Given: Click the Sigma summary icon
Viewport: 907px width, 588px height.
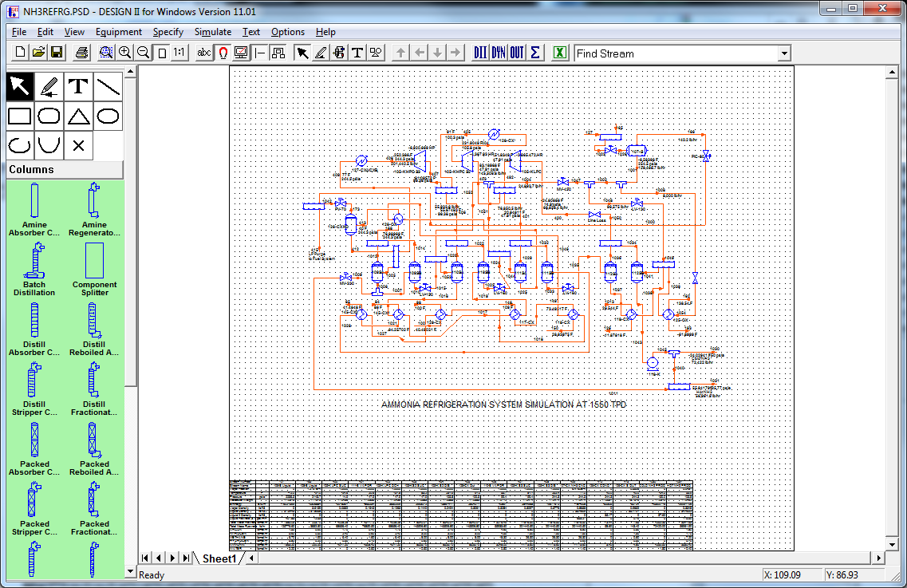Looking at the screenshot, I should (x=535, y=53).
